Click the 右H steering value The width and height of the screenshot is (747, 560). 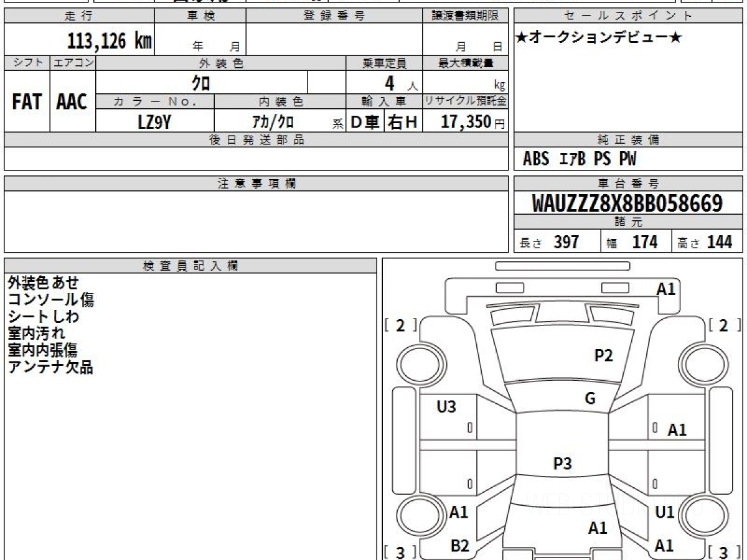403,123
